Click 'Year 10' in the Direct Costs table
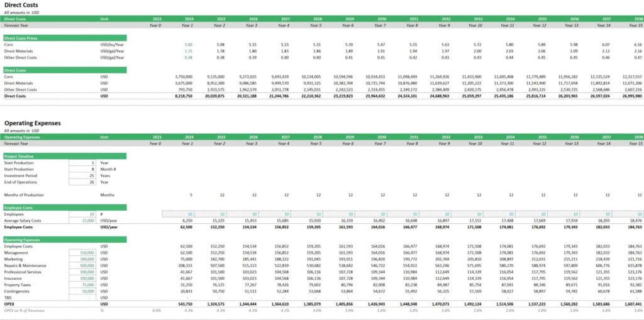 pos(475,25)
